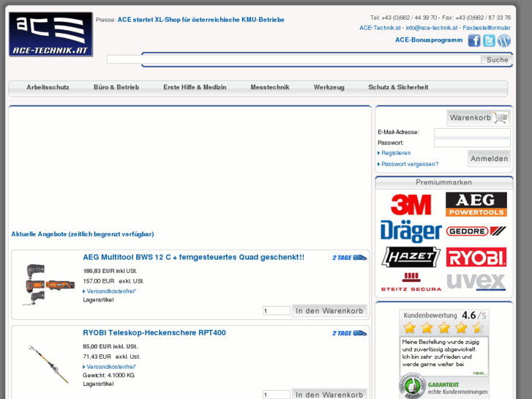Click quantity field for RYOBI Heckenschere

click(x=277, y=395)
